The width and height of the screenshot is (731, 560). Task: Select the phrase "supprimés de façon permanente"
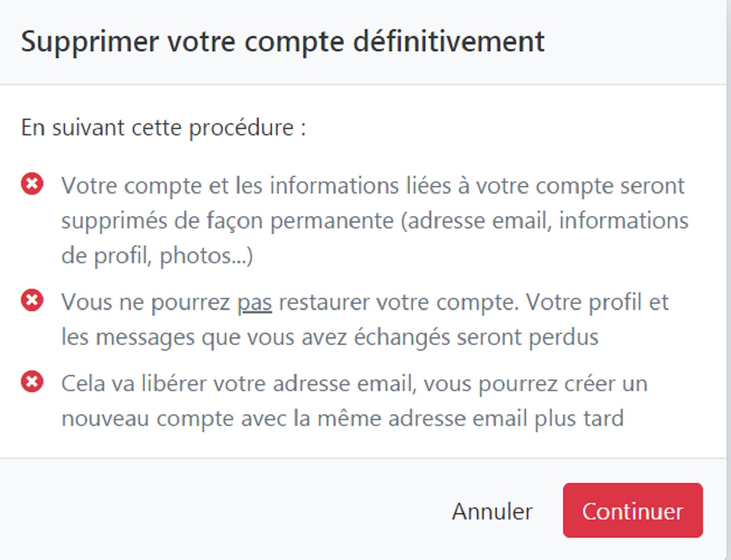[227, 221]
